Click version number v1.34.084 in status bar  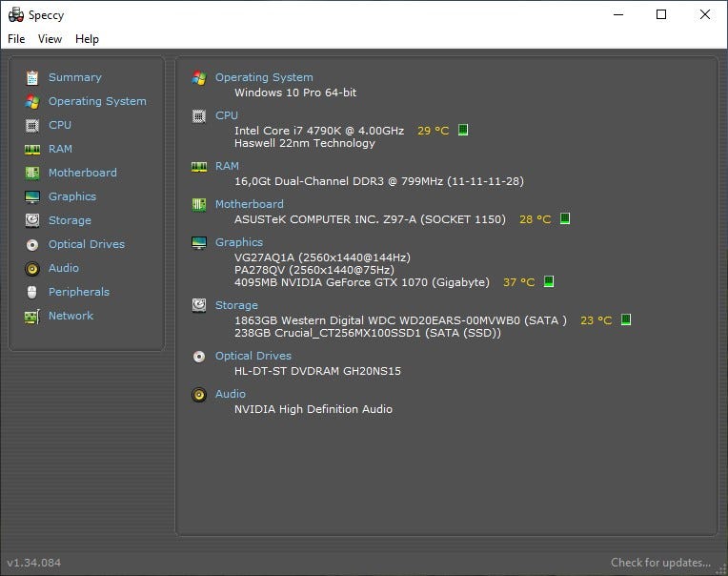click(34, 563)
